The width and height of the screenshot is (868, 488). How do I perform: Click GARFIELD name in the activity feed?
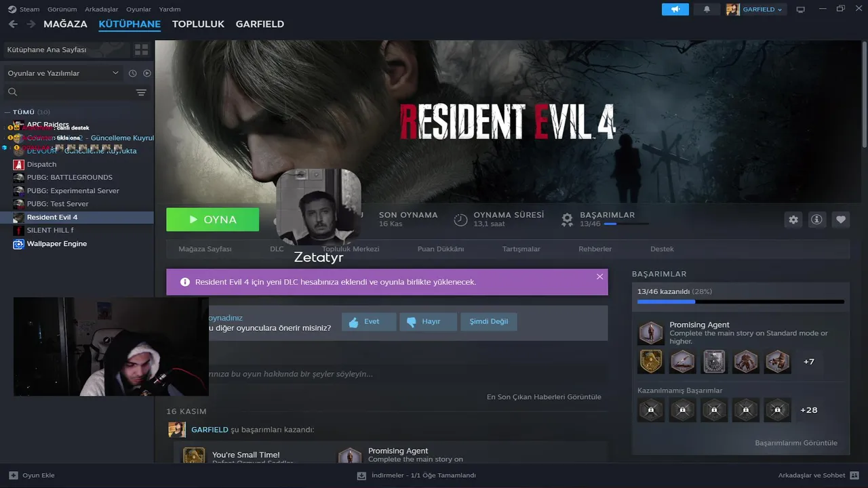tap(210, 430)
